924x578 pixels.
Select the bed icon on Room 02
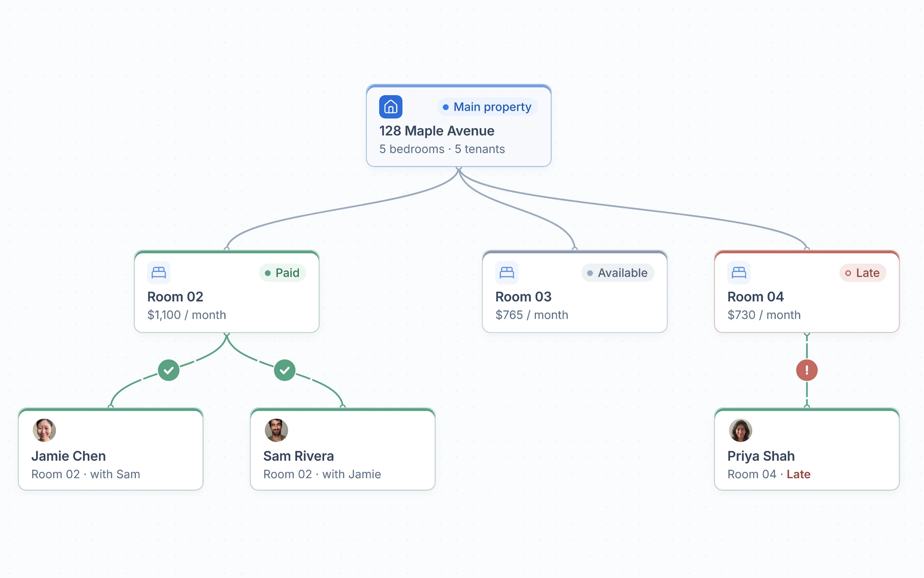click(x=159, y=273)
